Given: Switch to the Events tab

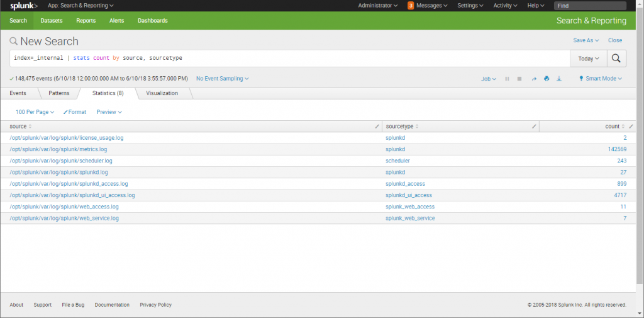Looking at the screenshot, I should pyautogui.click(x=18, y=93).
